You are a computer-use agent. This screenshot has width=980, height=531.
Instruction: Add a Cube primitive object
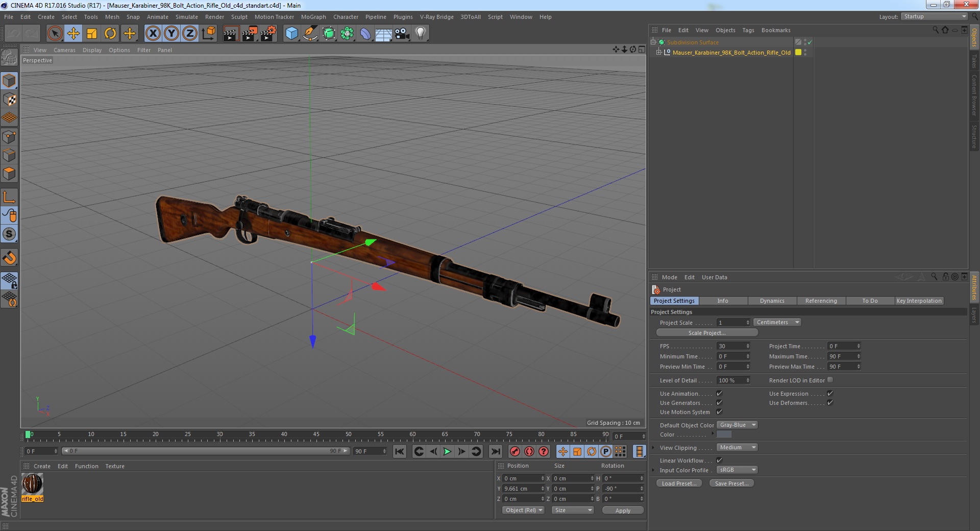pos(291,34)
